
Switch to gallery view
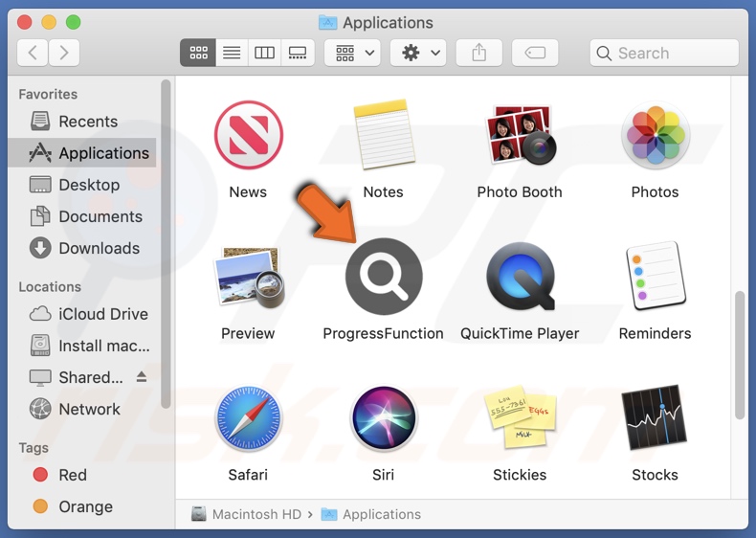[x=298, y=53]
